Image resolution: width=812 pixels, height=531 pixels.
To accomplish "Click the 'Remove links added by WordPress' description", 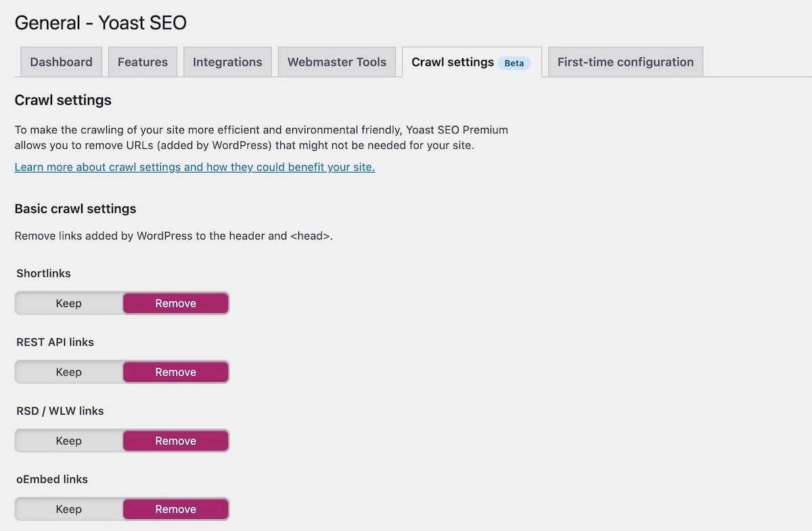I will 173,236.
